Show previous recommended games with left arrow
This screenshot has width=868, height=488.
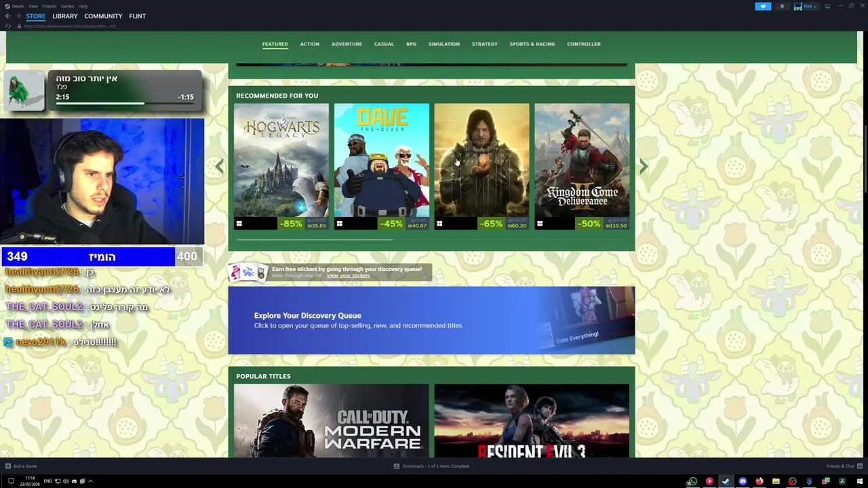219,166
